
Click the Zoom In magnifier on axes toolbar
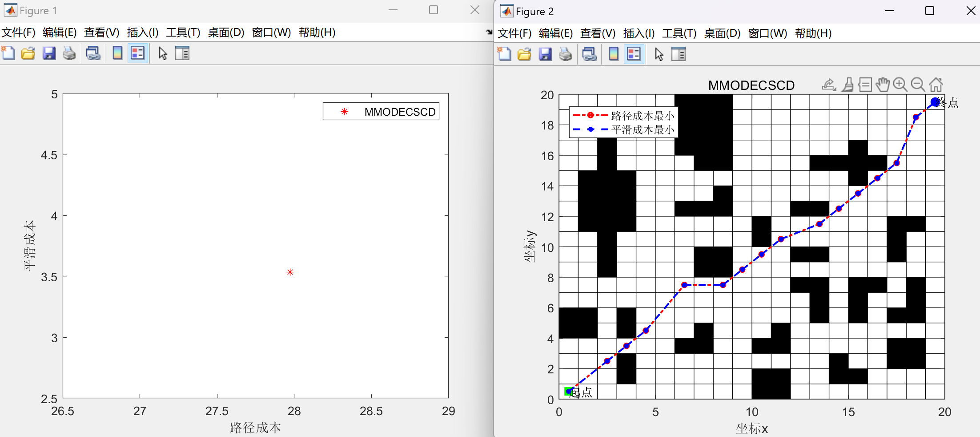pos(900,84)
